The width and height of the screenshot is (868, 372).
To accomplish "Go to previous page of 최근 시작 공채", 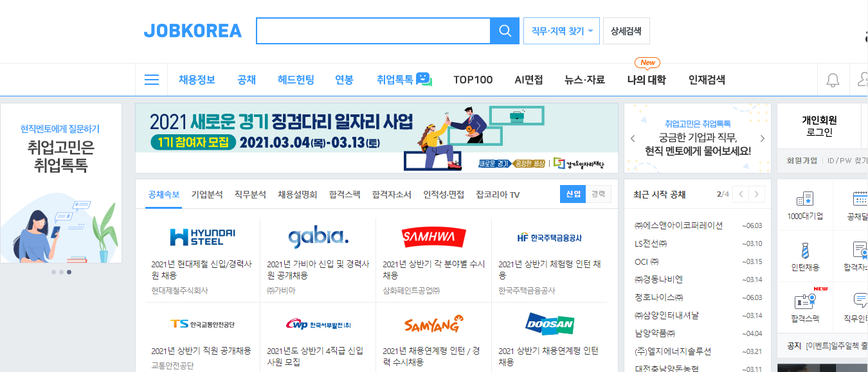I will coord(741,194).
